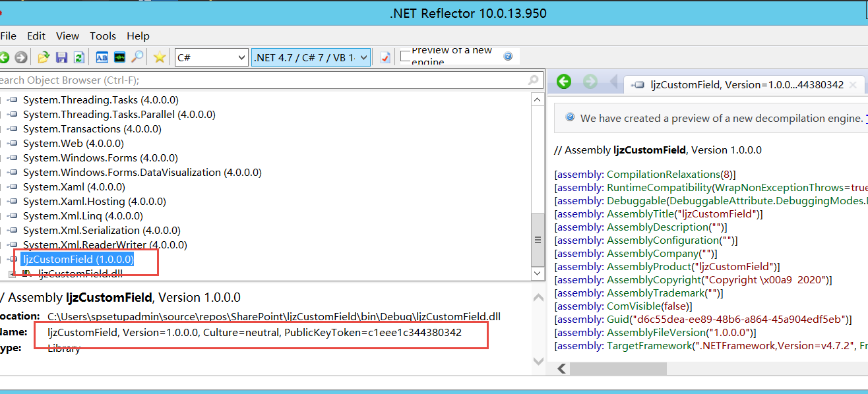Click the full assembly name text with PublicKeyToken
The image size is (868, 394).
click(x=255, y=333)
